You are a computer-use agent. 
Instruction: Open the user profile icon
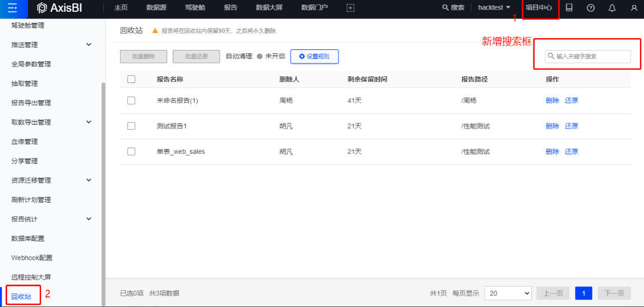point(634,8)
